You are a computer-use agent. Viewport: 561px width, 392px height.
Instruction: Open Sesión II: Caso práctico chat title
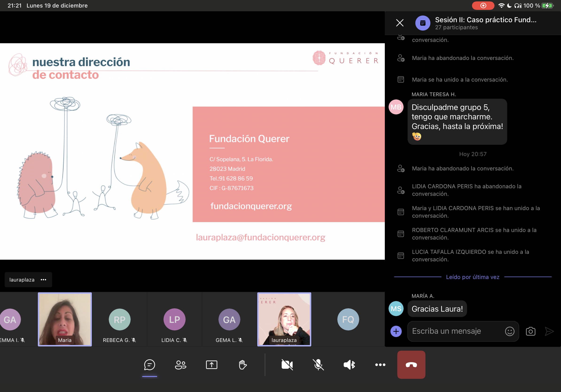(x=486, y=20)
